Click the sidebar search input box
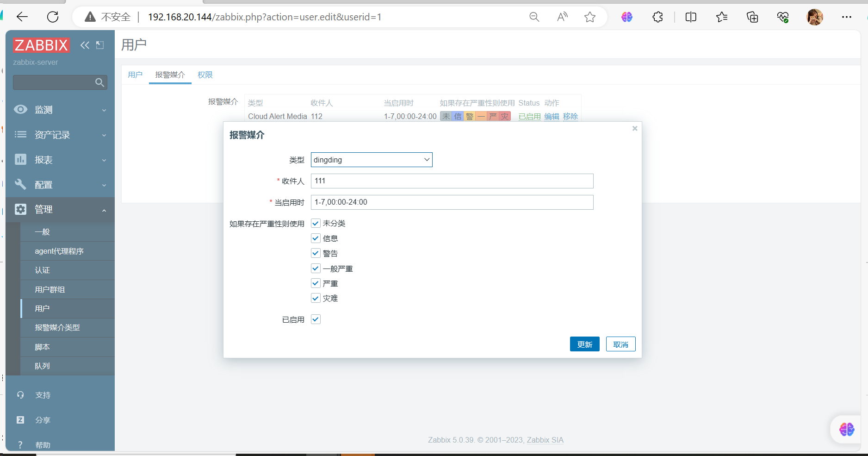The height and width of the screenshot is (456, 868). [x=60, y=82]
